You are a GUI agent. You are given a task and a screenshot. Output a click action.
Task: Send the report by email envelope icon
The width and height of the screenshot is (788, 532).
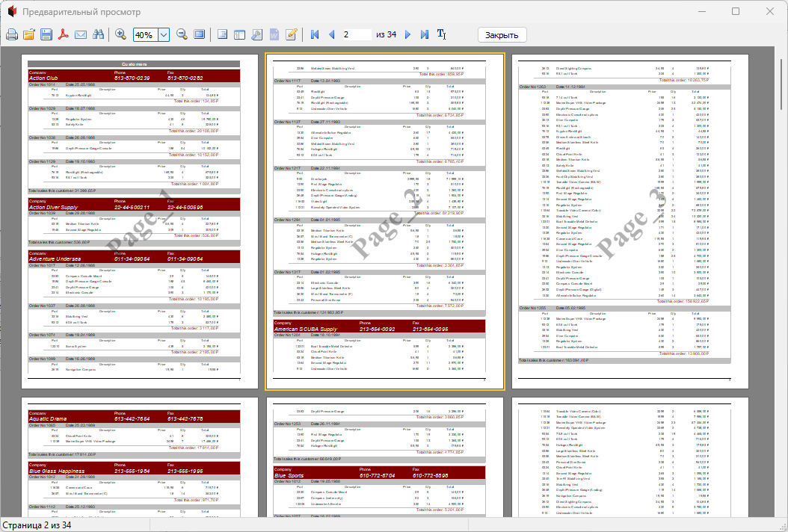coord(81,35)
